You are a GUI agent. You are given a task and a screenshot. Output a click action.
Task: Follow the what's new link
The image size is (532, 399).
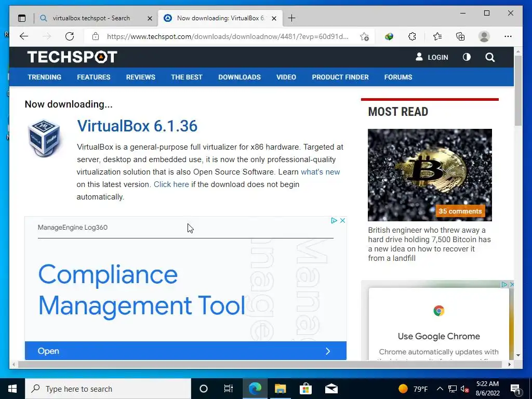coord(320,172)
